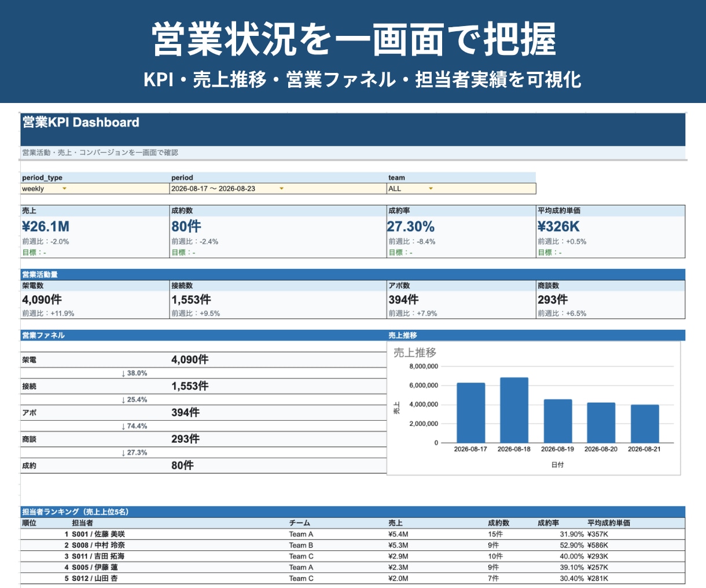706x588 pixels.
Task: Click the funnel 架電 row label
Action: point(29,360)
